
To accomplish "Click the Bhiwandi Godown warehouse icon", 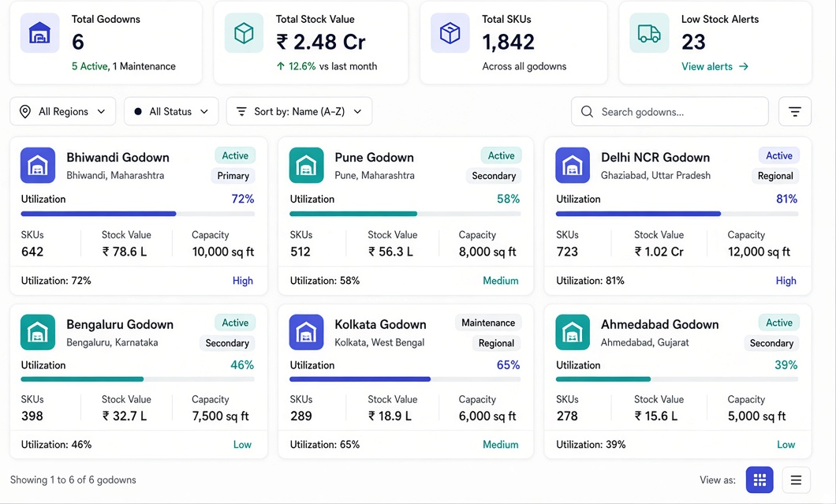I will (x=38, y=166).
